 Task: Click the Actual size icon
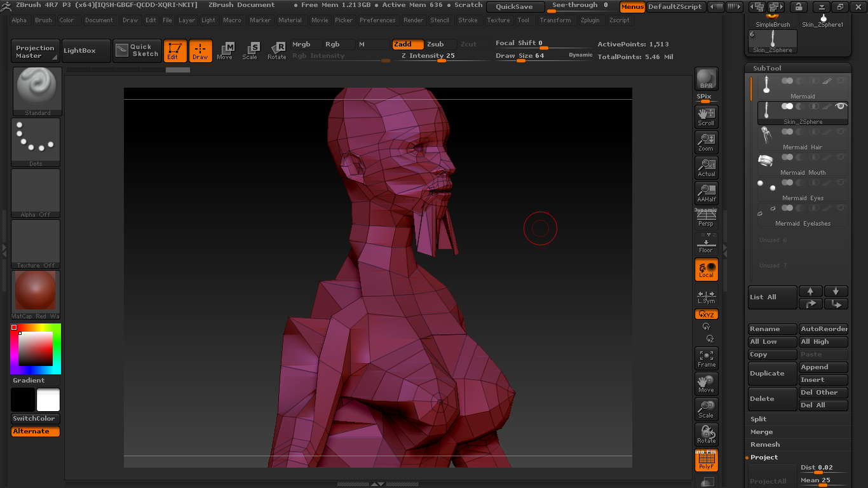(x=706, y=167)
